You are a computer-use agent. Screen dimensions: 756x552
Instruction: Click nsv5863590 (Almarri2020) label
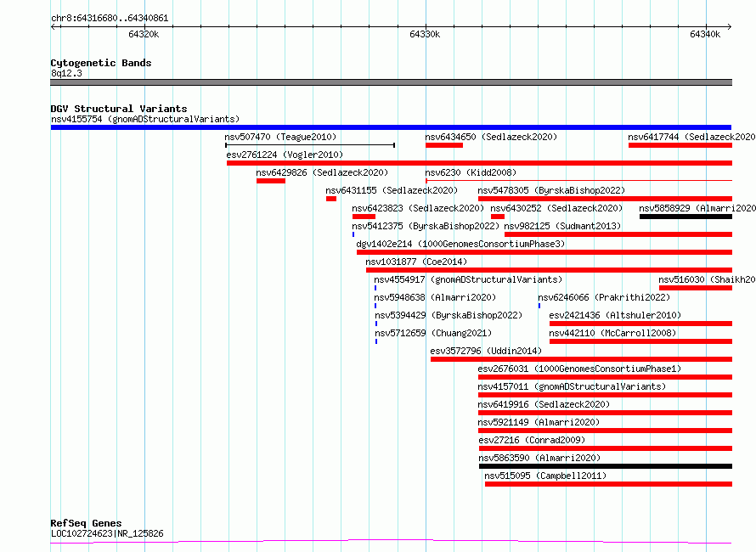point(539,458)
